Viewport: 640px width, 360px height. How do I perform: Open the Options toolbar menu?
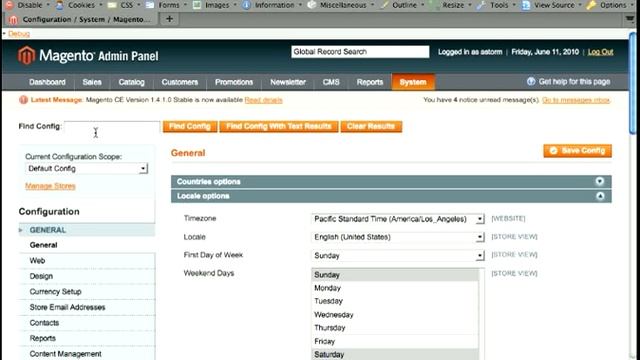(611, 5)
